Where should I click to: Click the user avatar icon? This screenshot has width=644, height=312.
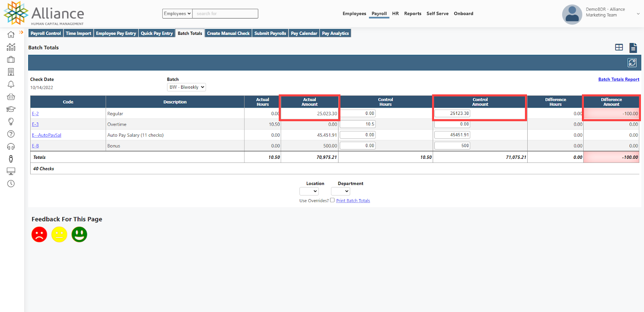(x=572, y=15)
